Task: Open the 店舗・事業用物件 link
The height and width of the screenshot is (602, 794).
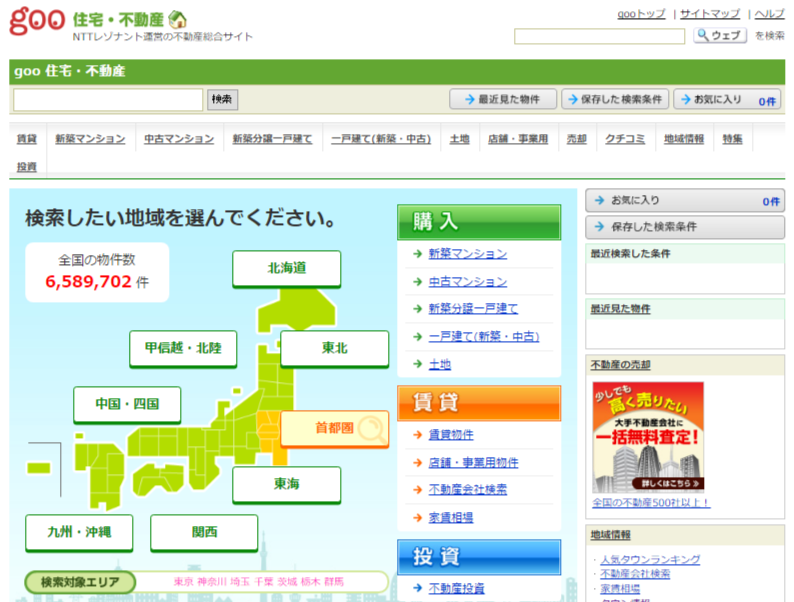Action: coord(473,462)
